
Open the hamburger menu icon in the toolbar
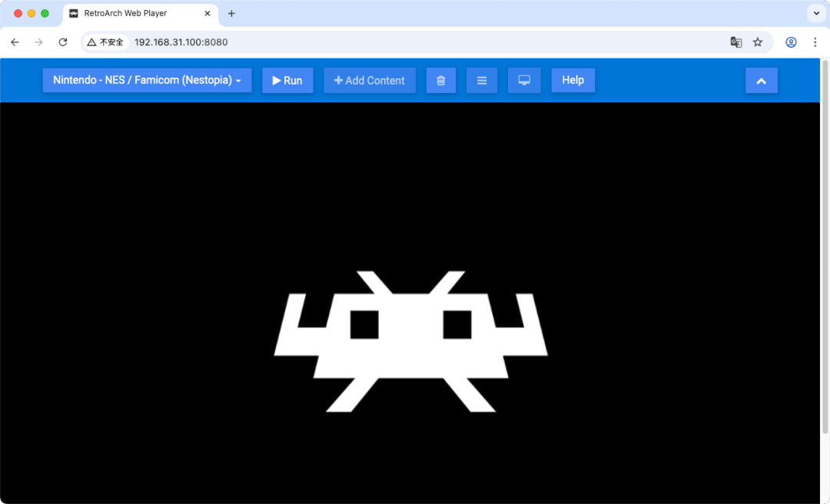coord(482,80)
